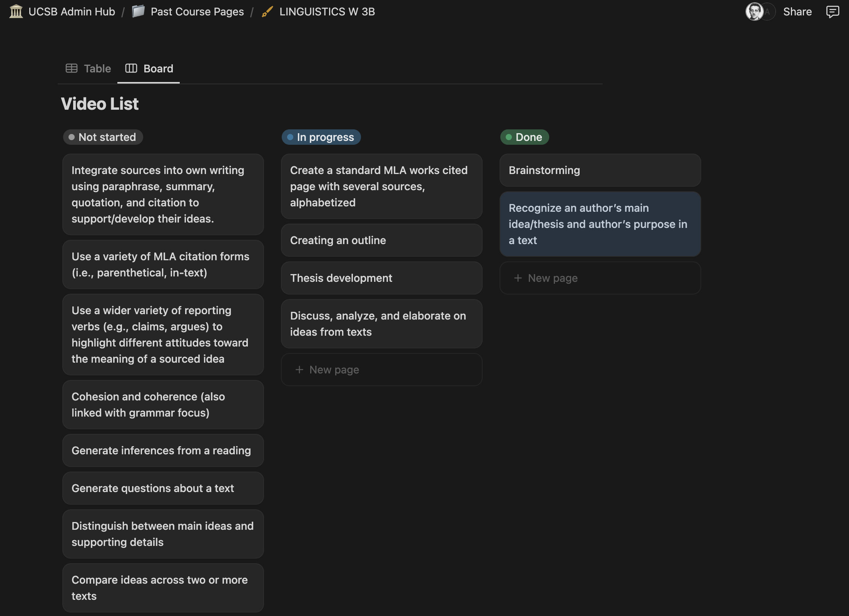Image resolution: width=849 pixels, height=616 pixels.
Task: Click the Not started status tag
Action: pyautogui.click(x=103, y=137)
